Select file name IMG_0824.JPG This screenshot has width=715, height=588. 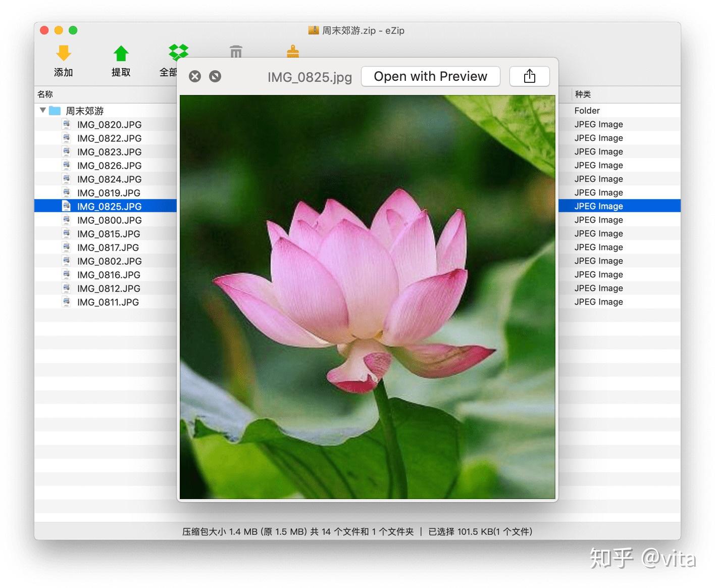tap(109, 179)
